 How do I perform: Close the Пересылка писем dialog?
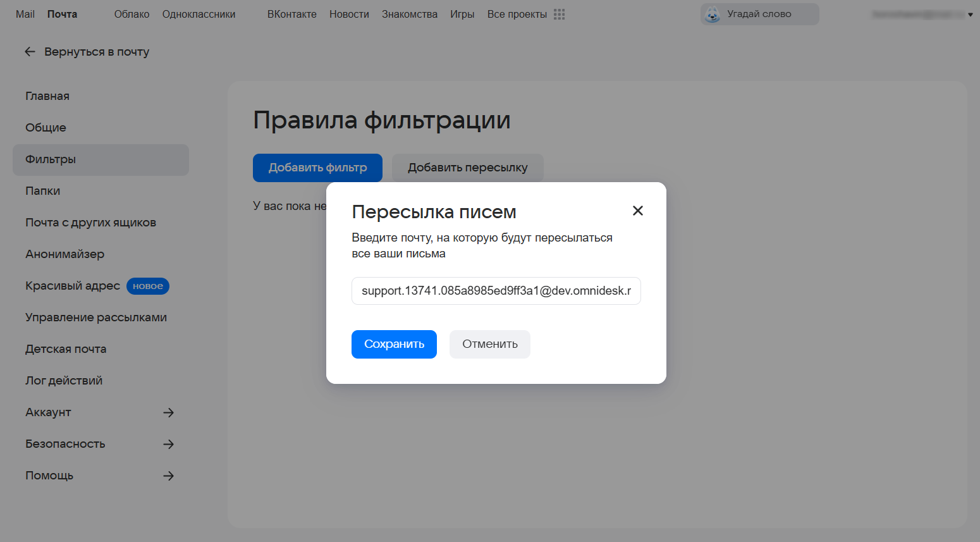pos(638,211)
